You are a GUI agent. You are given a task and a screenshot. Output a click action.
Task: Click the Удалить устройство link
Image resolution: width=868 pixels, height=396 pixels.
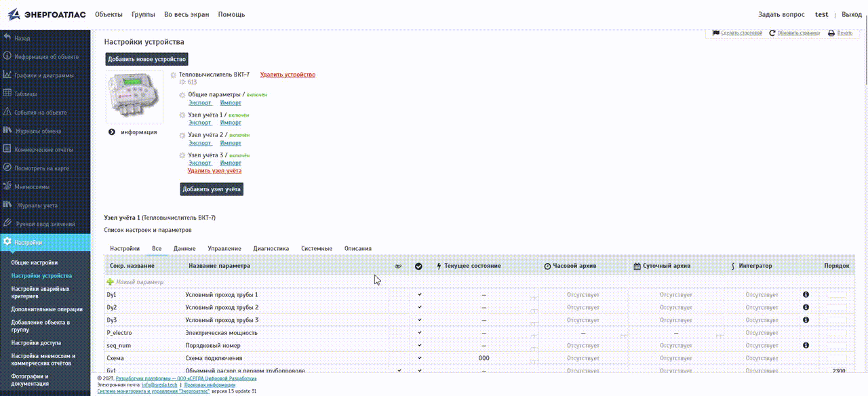coord(288,75)
